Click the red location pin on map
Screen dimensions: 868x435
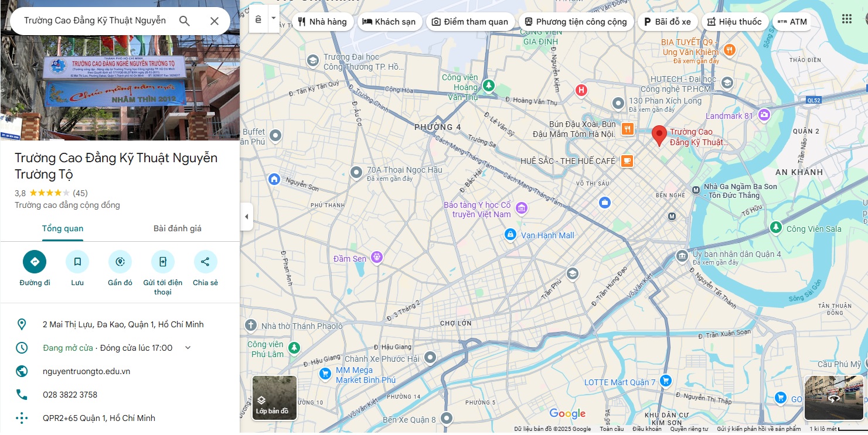(659, 135)
